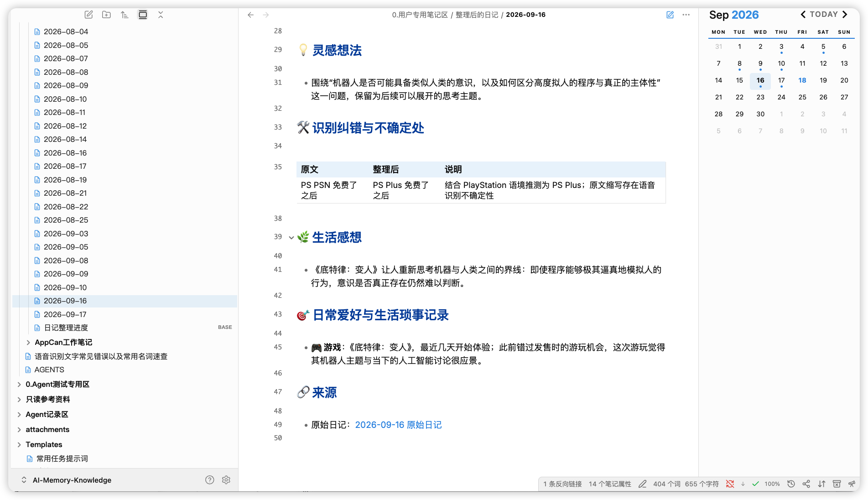868x500 pixels.
Task: Expand the attachments folder
Action: click(x=19, y=429)
